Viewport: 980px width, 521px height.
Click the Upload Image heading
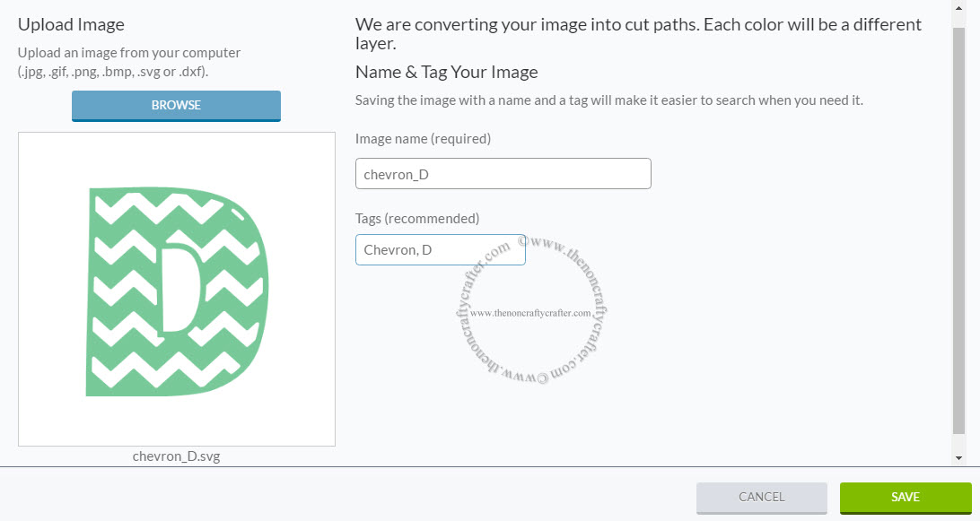71,24
